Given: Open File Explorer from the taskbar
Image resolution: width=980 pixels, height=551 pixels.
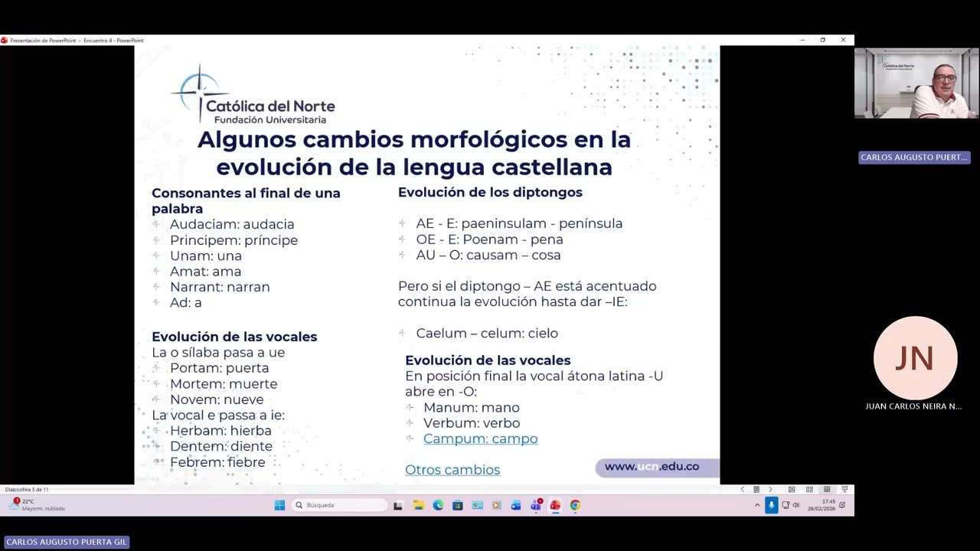Looking at the screenshot, I should [418, 505].
